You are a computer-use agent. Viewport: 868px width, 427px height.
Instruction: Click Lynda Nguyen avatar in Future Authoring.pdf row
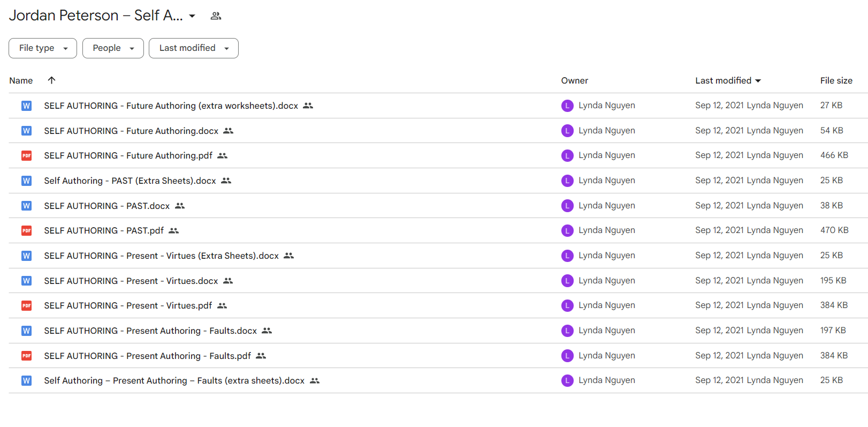(567, 155)
